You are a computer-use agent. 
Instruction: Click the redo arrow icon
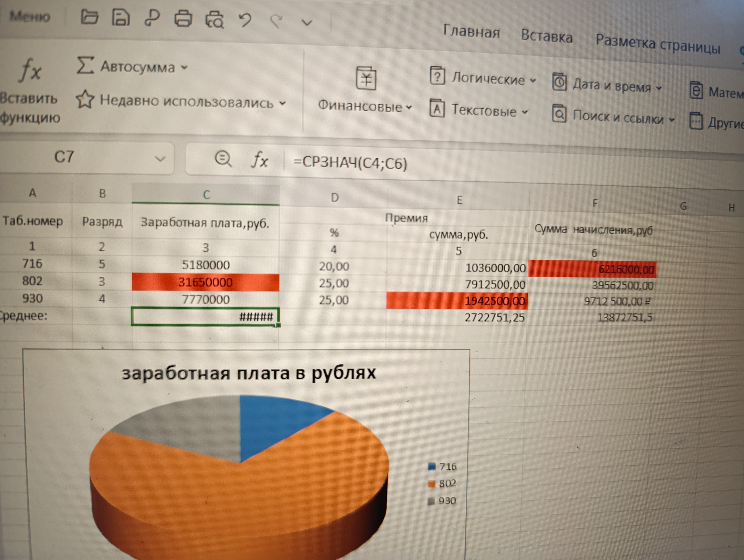point(276,21)
